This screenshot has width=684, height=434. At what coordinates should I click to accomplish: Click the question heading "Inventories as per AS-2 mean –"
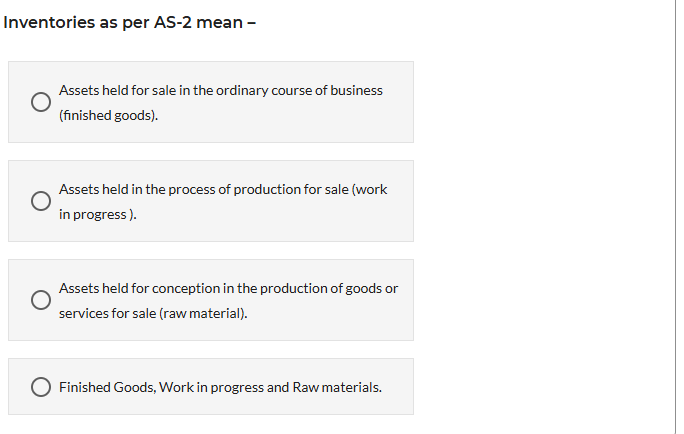click(x=129, y=22)
